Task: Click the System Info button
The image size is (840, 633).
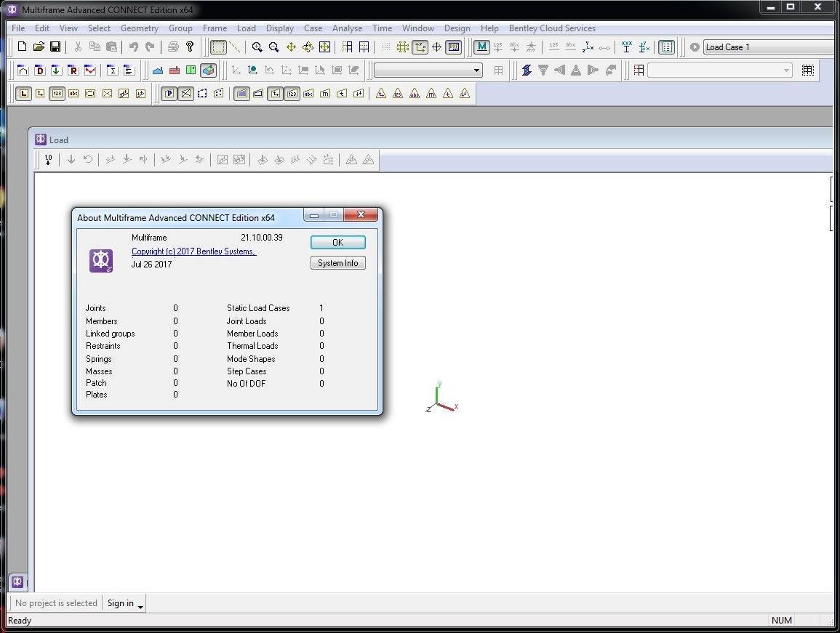Action: click(338, 263)
